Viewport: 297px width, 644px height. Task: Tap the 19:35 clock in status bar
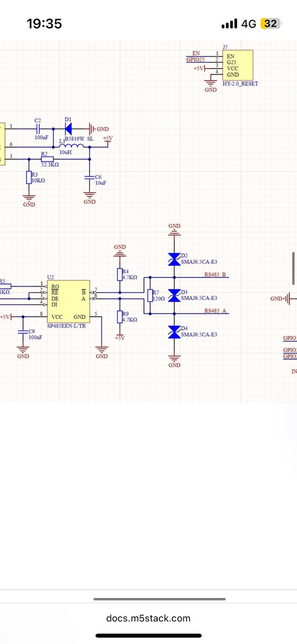(x=44, y=24)
